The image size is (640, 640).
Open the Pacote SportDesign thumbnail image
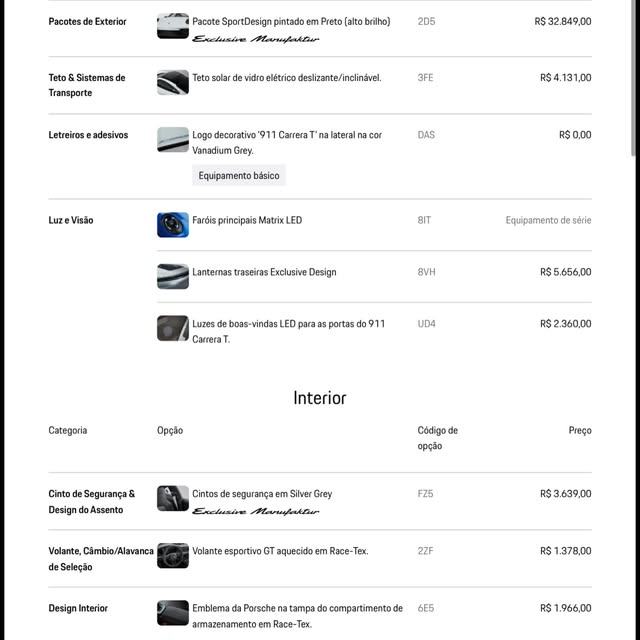pos(173,26)
